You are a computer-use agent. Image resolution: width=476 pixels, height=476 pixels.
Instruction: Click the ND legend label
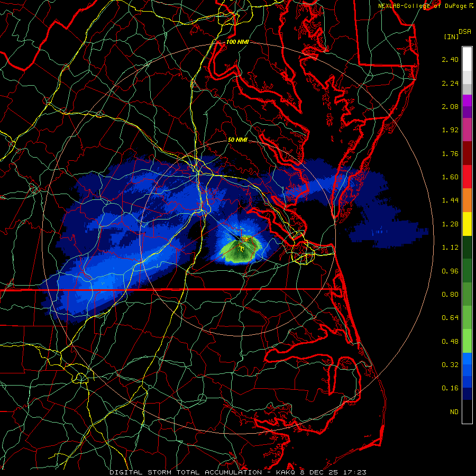pyautogui.click(x=454, y=412)
